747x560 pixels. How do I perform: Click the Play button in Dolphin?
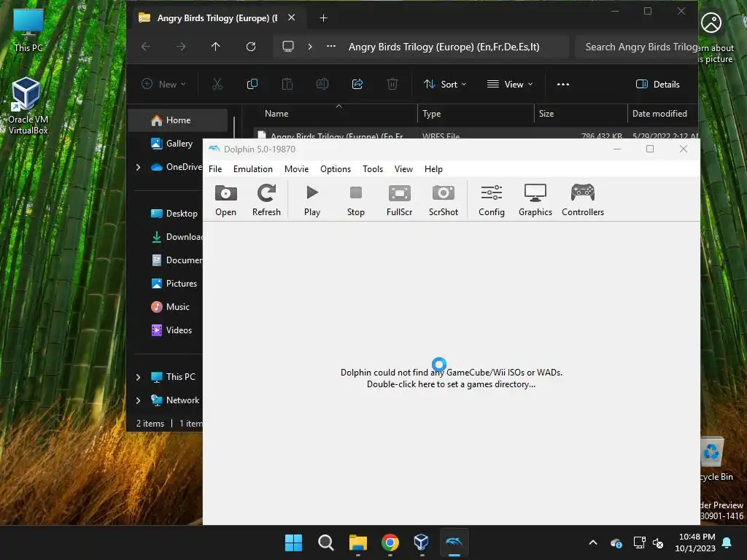312,200
